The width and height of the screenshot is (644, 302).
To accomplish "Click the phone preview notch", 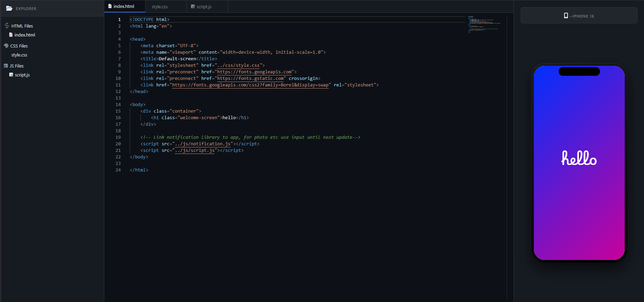I will click(x=579, y=71).
